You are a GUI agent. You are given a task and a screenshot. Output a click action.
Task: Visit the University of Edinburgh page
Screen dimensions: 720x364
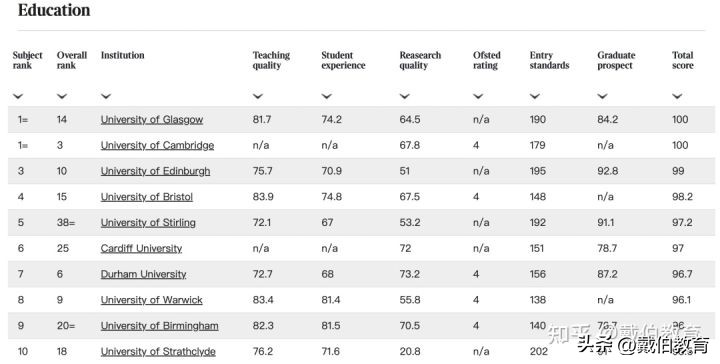coord(156,171)
